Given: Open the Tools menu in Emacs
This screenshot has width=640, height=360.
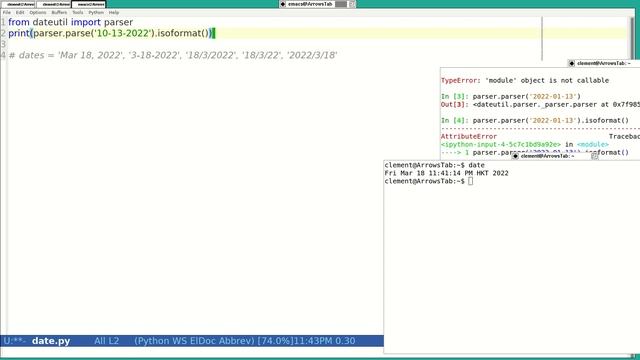Looking at the screenshot, I should (x=78, y=13).
